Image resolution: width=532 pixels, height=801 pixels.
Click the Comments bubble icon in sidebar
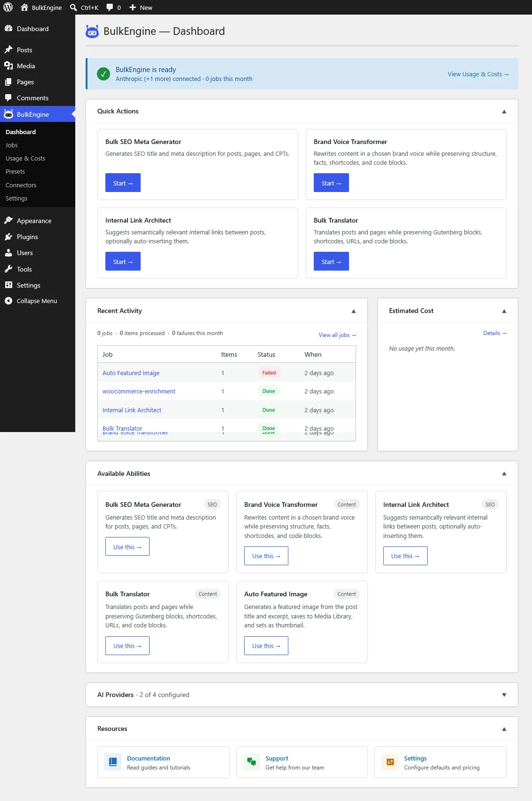click(x=8, y=97)
